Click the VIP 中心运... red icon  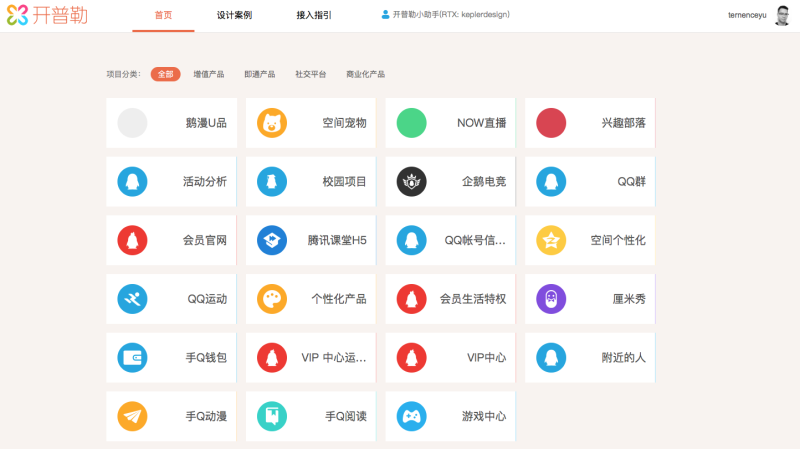pyautogui.click(x=272, y=358)
